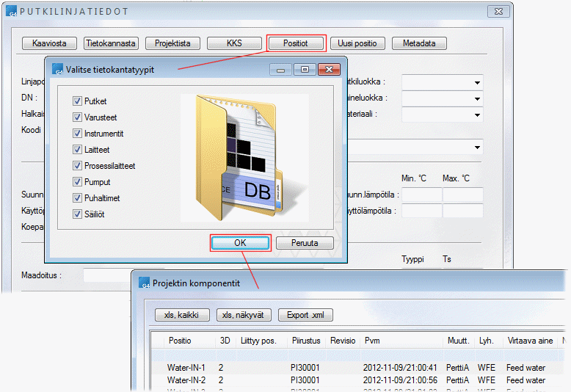
Task: Export all with xls, kaikki button
Action: [x=182, y=315]
